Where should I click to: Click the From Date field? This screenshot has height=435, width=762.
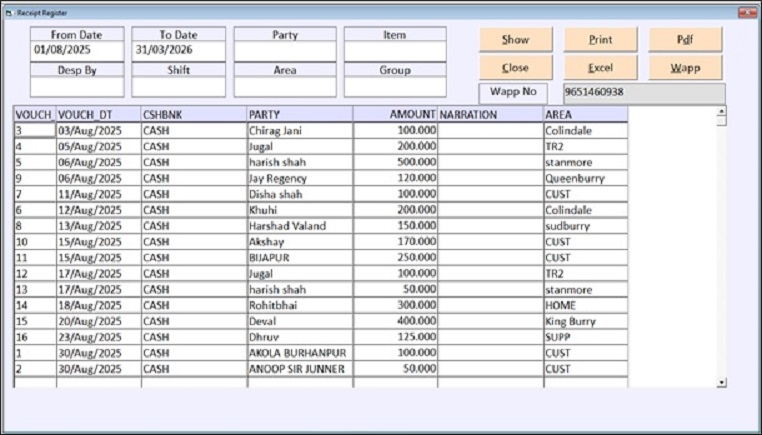(77, 51)
